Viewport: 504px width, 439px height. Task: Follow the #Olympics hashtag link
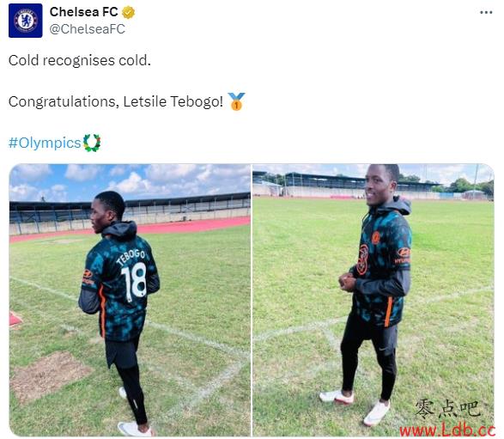point(45,143)
